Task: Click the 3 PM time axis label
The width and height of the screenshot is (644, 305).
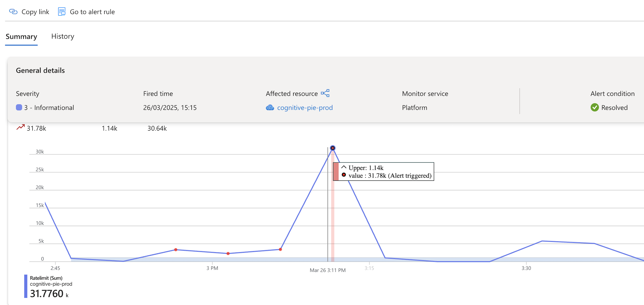Action: pos(212,268)
